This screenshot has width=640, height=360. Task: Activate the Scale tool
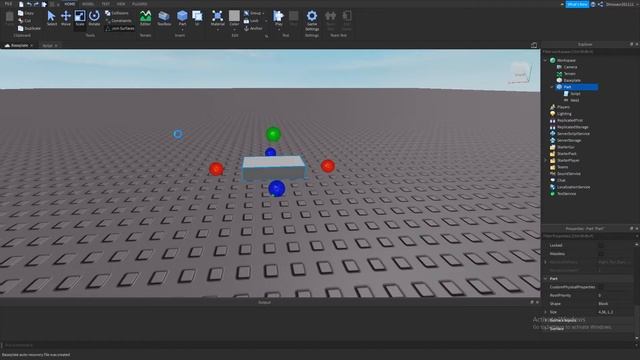(x=80, y=18)
